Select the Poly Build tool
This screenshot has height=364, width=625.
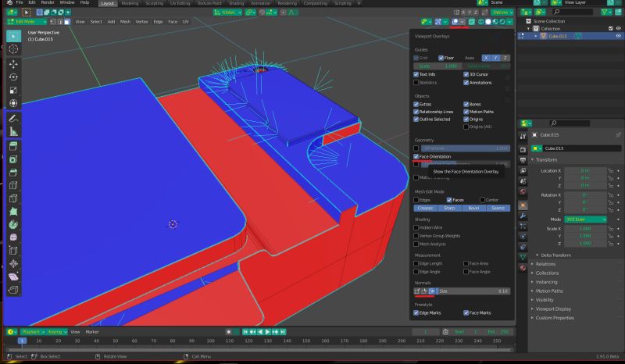[x=13, y=212]
